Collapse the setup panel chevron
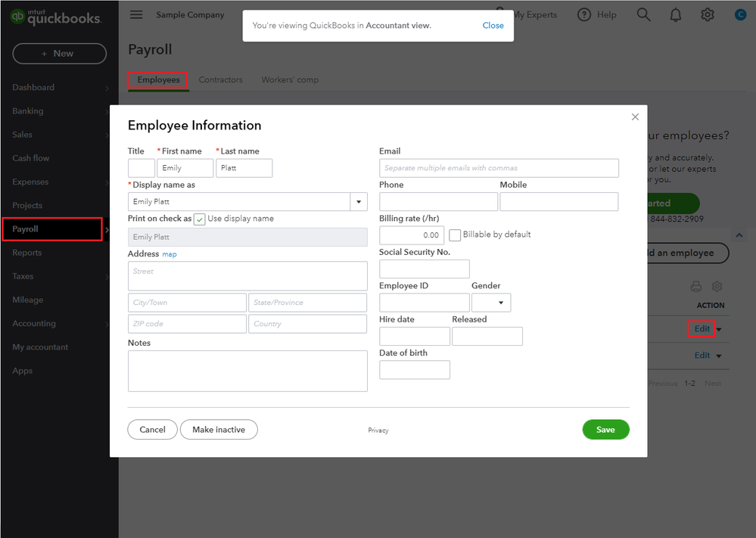This screenshot has height=538, width=756. 739,235
